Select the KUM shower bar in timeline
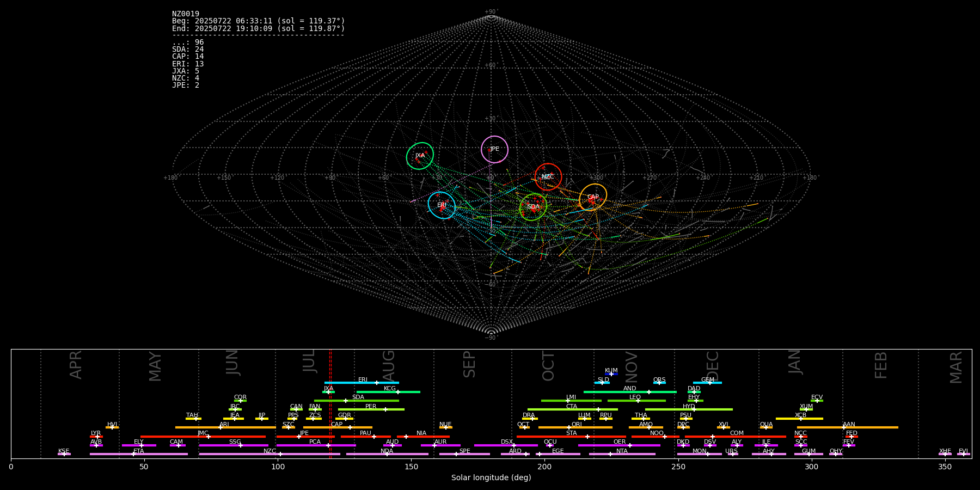 [611, 374]
